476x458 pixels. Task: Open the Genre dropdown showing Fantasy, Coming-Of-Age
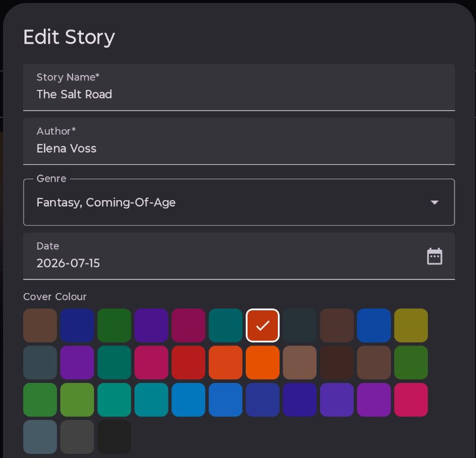click(x=239, y=202)
